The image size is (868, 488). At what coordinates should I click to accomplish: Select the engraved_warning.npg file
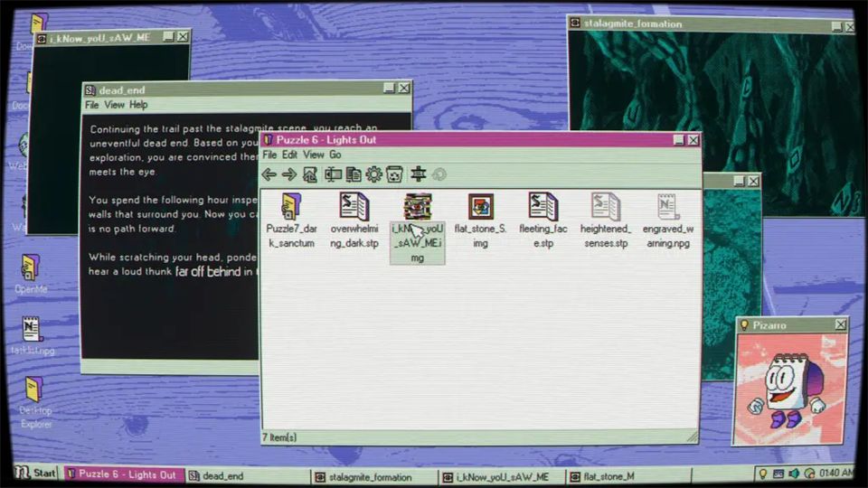point(668,220)
